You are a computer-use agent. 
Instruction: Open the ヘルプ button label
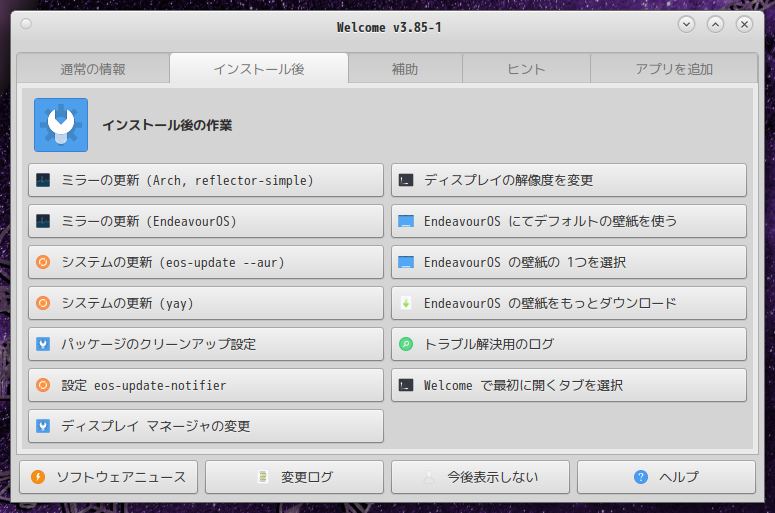pos(679,476)
